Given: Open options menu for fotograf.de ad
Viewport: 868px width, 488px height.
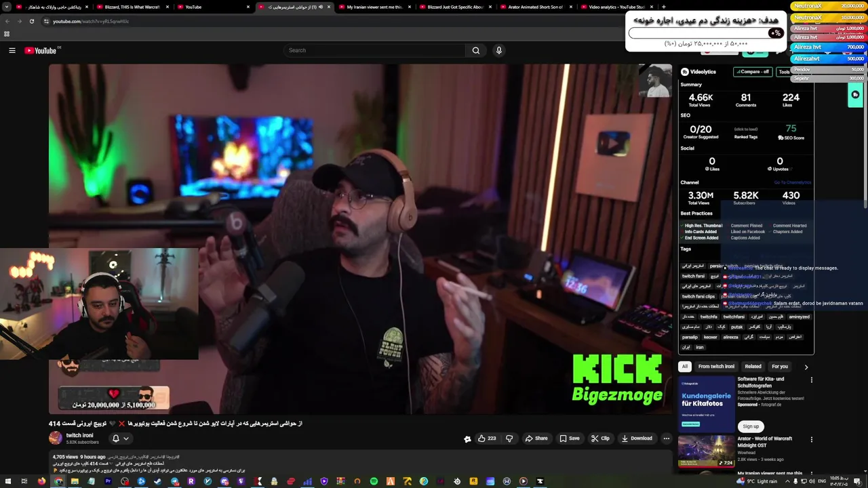Looking at the screenshot, I should pyautogui.click(x=811, y=380).
